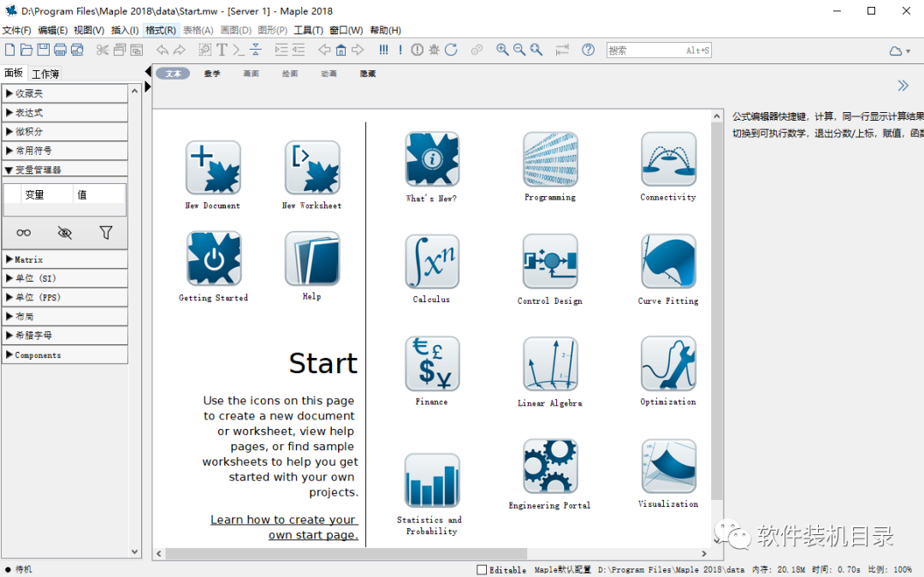
Task: Open the Finance icon
Action: tap(432, 364)
